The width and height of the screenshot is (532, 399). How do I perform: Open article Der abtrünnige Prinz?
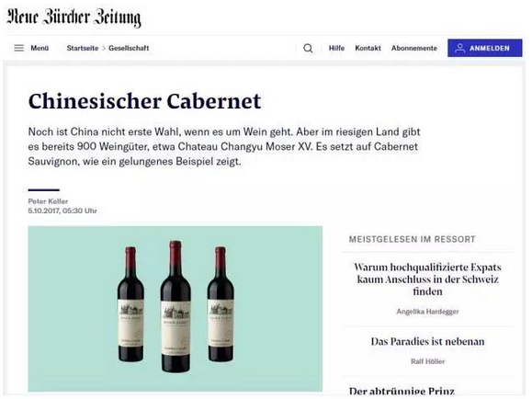click(402, 392)
